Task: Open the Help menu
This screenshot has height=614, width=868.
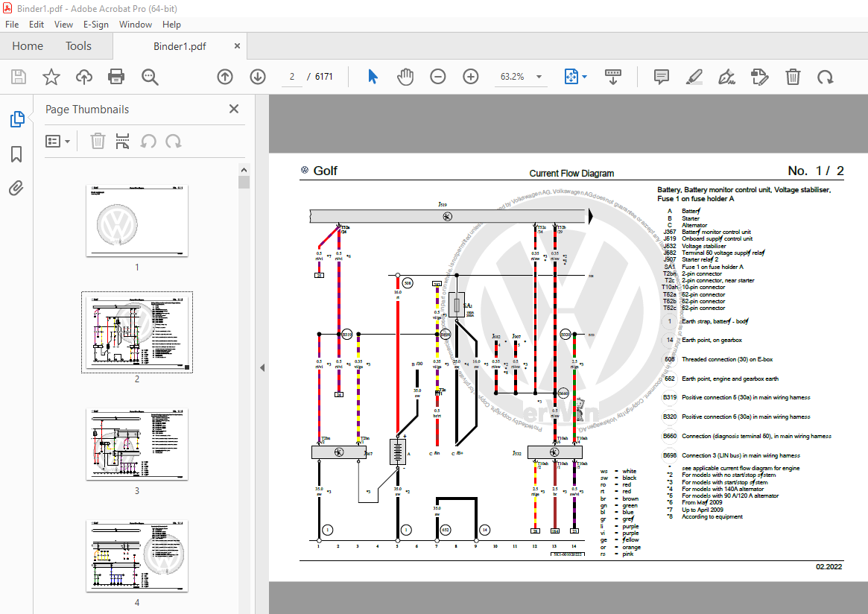Action: coord(171,25)
